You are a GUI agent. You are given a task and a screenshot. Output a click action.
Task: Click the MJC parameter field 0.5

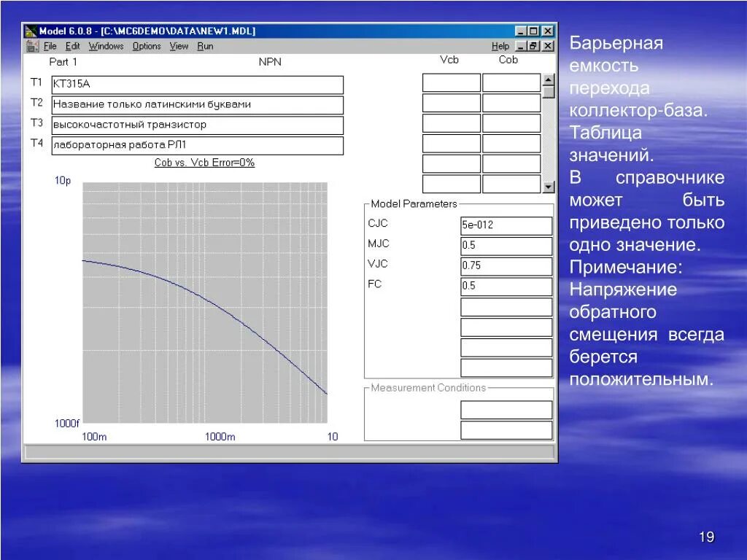(x=506, y=246)
